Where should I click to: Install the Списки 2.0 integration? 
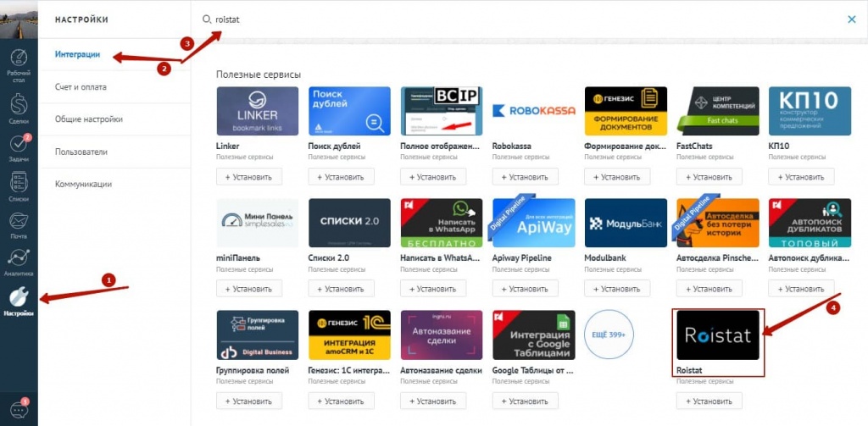pyautogui.click(x=341, y=289)
